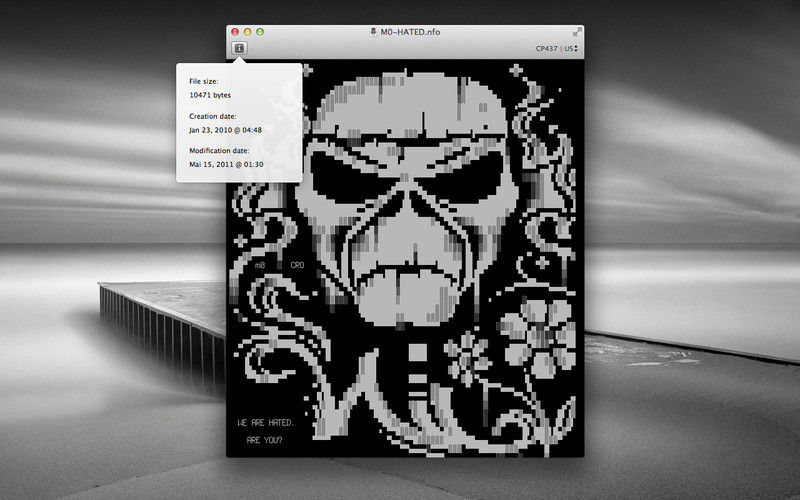Viewport: 800px width, 500px height.
Task: Select the "10471 bytes" file size value
Action: click(210, 95)
